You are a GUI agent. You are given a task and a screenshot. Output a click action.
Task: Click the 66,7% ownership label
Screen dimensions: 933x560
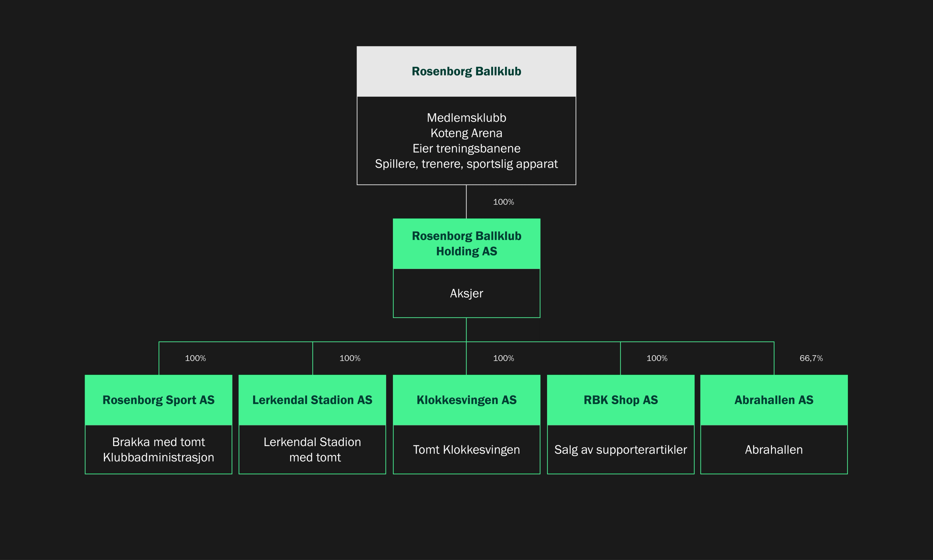(x=811, y=358)
